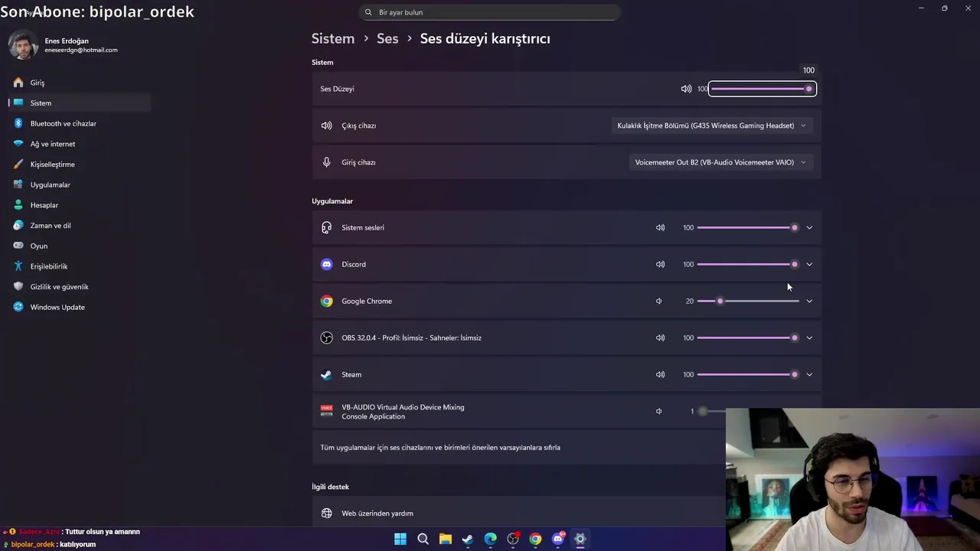Image resolution: width=980 pixels, height=551 pixels.
Task: Expand the Discord row chevron
Action: pos(809,264)
